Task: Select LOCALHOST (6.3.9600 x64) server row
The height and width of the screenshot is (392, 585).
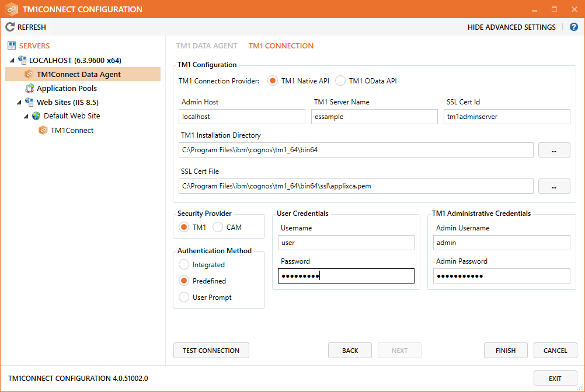Action: 75,60
